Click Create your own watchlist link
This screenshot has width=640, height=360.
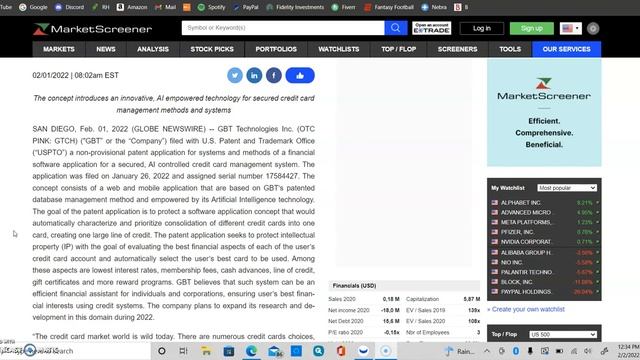tap(528, 309)
